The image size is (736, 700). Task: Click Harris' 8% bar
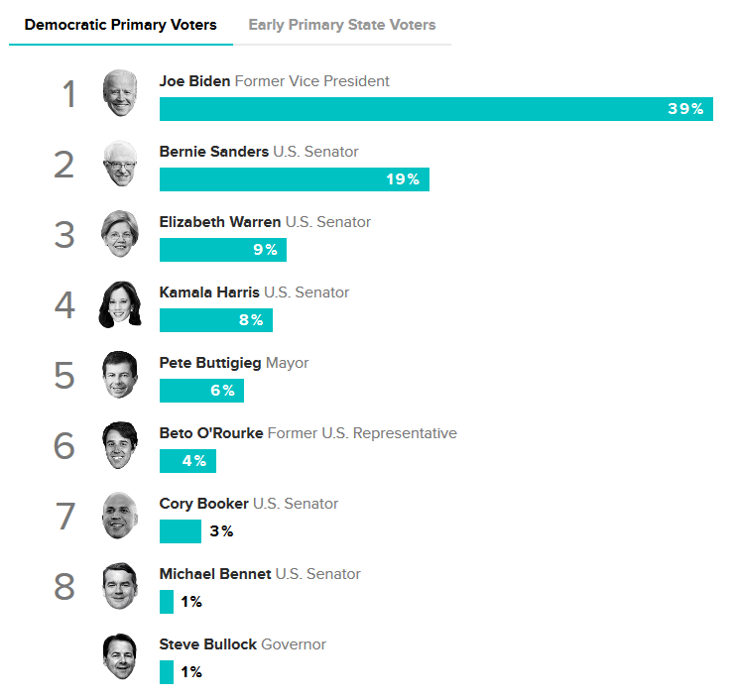215,320
